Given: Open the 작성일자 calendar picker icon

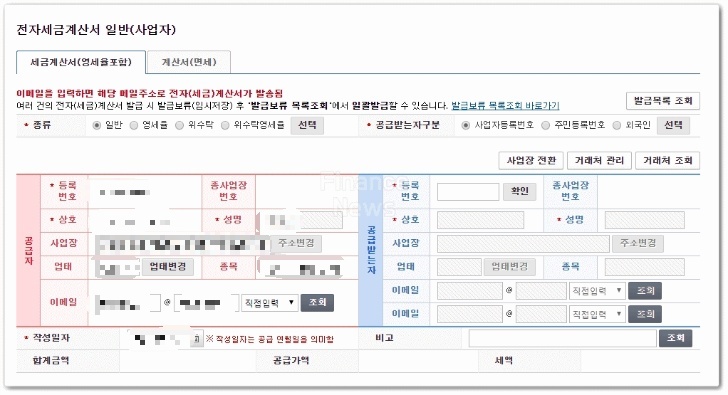Looking at the screenshot, I should click(x=197, y=339).
